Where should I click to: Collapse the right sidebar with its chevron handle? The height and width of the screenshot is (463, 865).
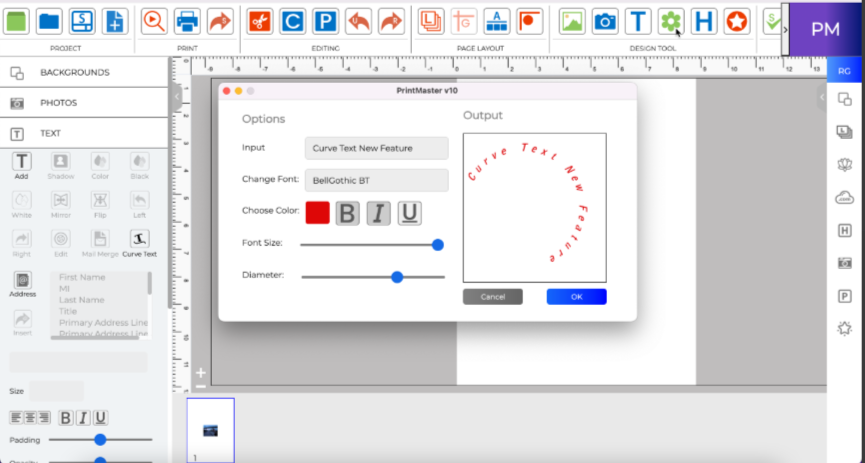point(821,97)
